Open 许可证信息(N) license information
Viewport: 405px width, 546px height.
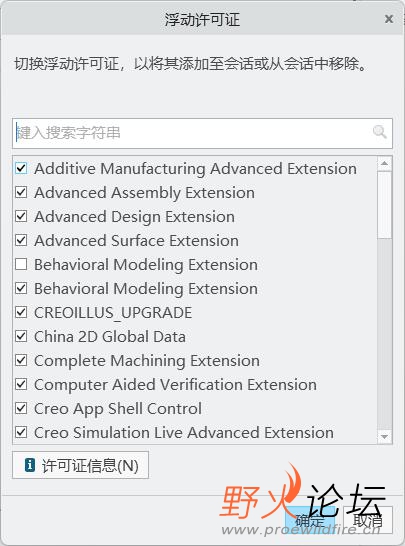click(x=80, y=465)
